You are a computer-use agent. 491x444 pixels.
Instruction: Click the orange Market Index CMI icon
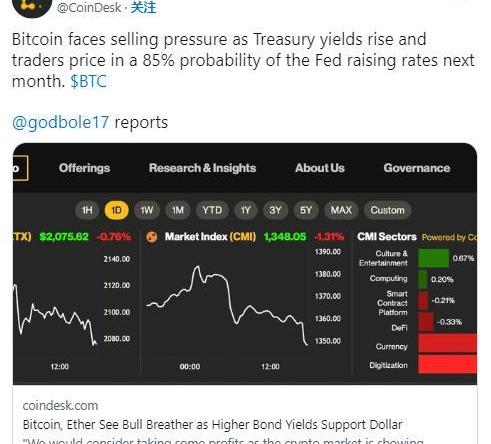coord(152,237)
